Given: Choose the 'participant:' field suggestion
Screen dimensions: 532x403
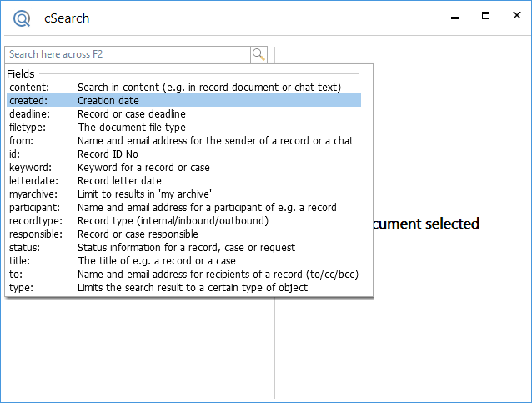Looking at the screenshot, I should [x=183, y=207].
